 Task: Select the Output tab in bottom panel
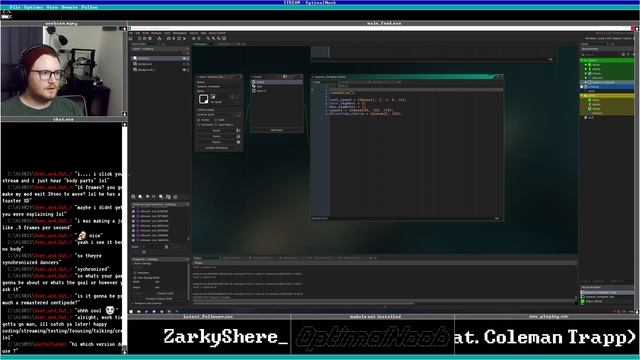(x=198, y=258)
